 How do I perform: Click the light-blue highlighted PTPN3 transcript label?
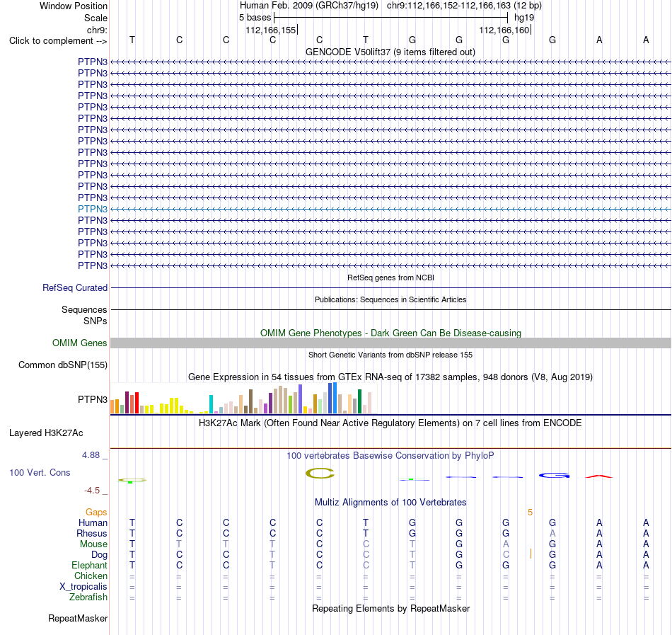coord(93,210)
